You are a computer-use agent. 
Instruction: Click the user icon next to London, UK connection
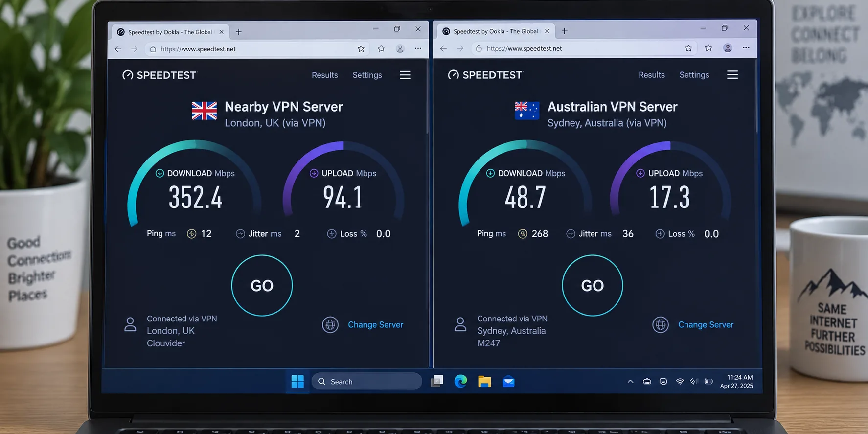click(x=130, y=324)
